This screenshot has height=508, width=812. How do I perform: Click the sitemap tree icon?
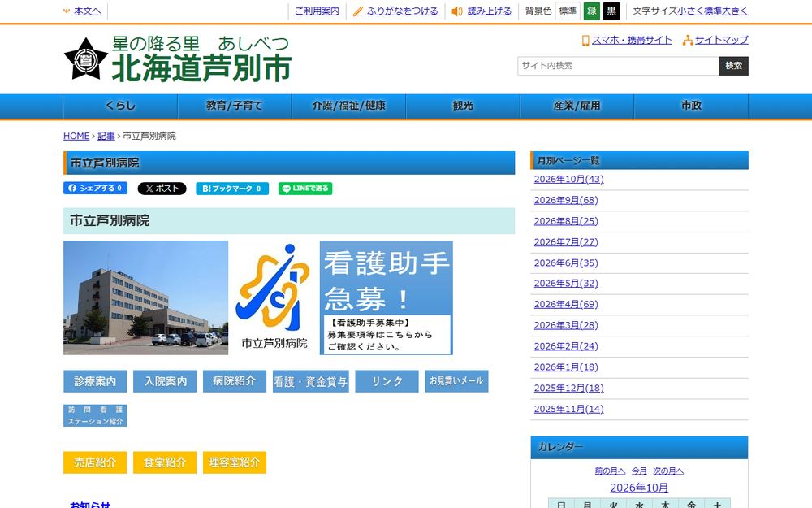pyautogui.click(x=688, y=40)
